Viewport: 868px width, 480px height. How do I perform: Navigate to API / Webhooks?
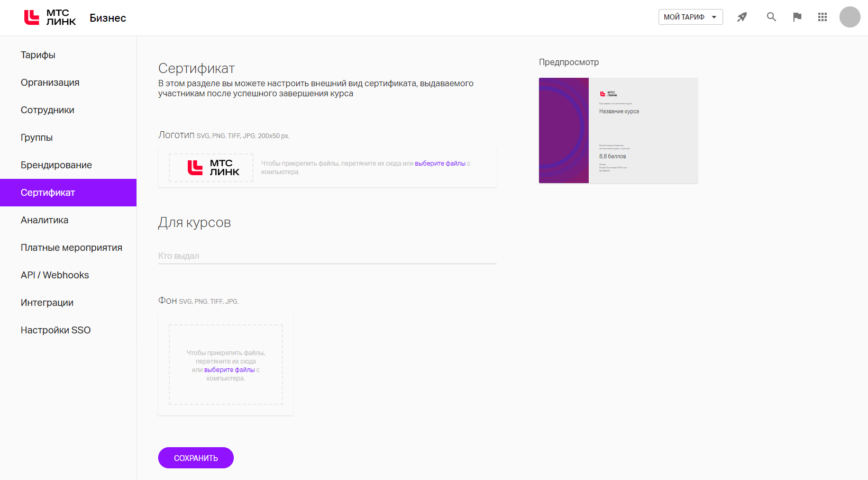coord(55,275)
